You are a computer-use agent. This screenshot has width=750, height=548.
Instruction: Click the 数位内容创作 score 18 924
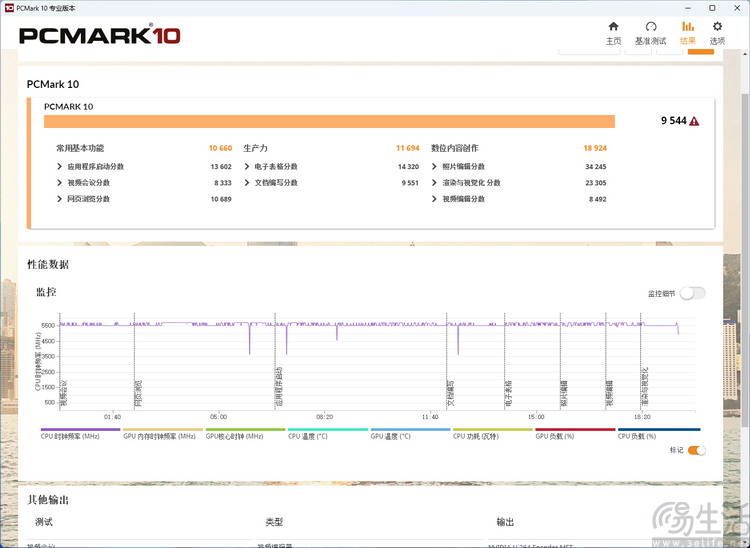pyautogui.click(x=595, y=148)
